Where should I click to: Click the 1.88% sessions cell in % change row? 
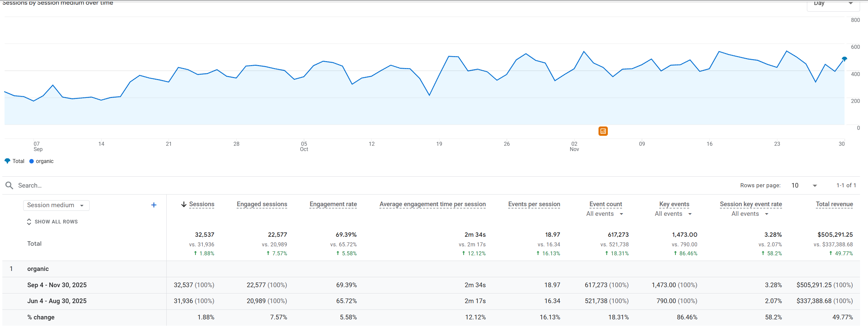tap(205, 317)
